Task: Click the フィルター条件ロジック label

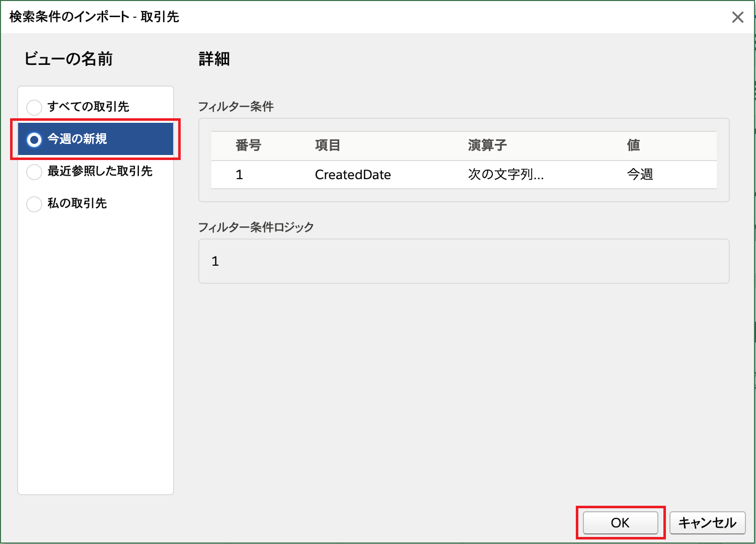Action: [256, 227]
